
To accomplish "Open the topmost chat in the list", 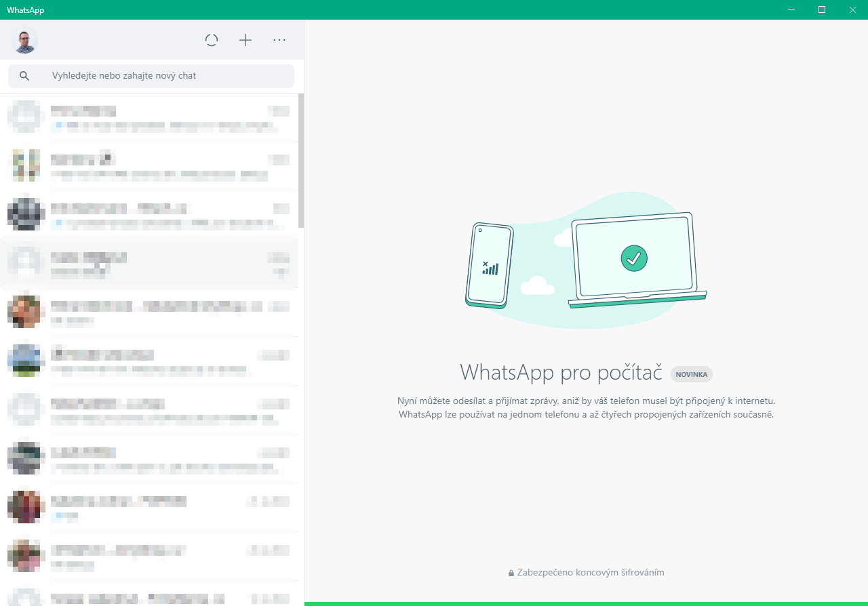I will pyautogui.click(x=149, y=117).
